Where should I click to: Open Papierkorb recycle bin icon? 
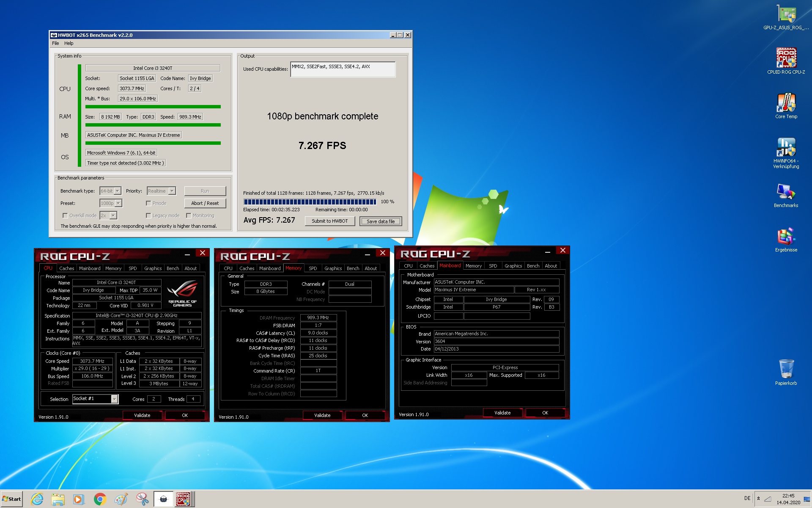tap(786, 373)
